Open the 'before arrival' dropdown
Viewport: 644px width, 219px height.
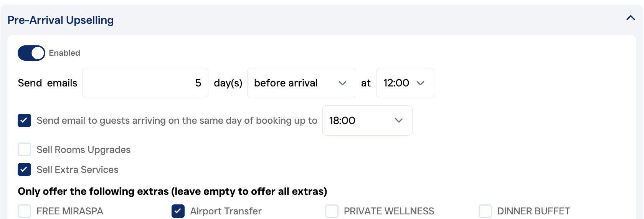tap(301, 83)
